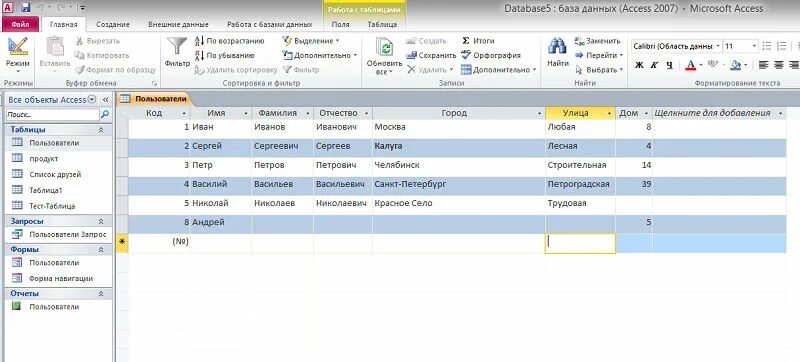Image resolution: width=800 pixels, height=362 pixels.
Task: Switch to the Создание tab
Action: [113, 24]
